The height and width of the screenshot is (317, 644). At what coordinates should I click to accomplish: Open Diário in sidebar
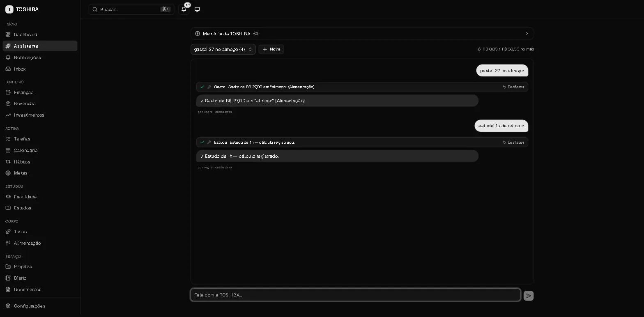(40, 278)
